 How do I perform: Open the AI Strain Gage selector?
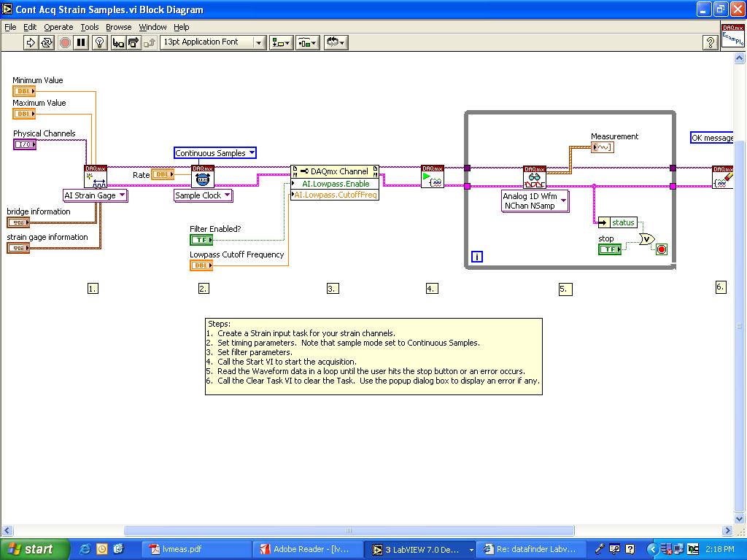coord(96,195)
